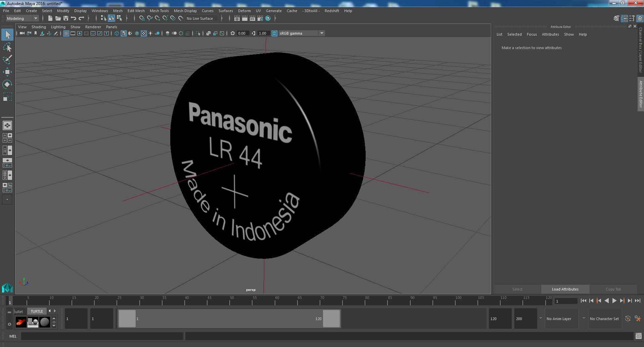
Task: Click the Select button in Attribute Editor
Action: point(517,289)
